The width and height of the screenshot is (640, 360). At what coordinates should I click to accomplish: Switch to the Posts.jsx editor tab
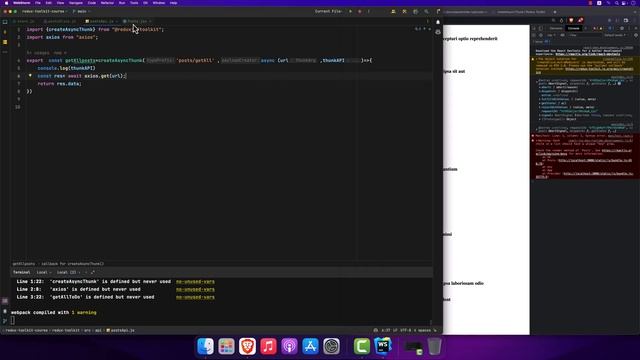(x=137, y=21)
